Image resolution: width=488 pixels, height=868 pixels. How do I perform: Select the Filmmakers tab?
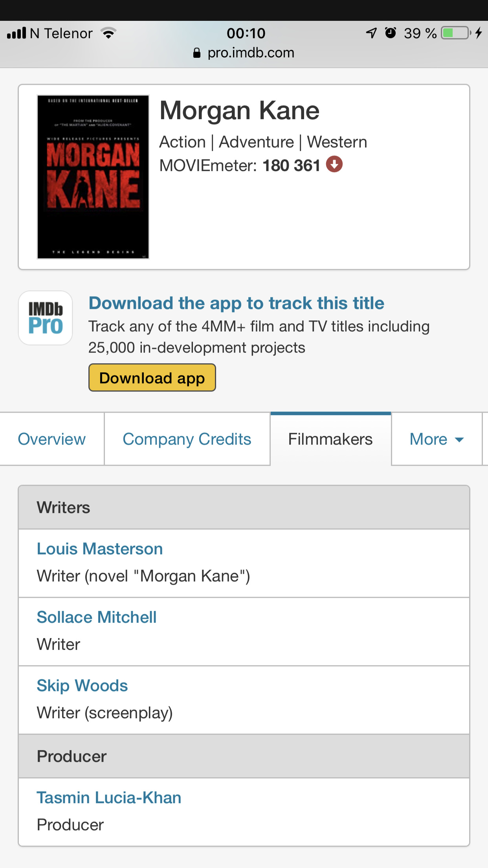pyautogui.click(x=330, y=439)
